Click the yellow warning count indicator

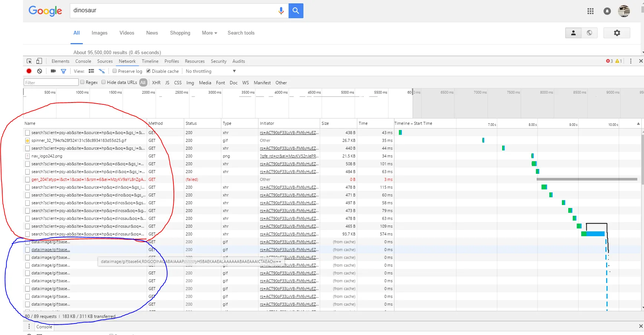618,61
